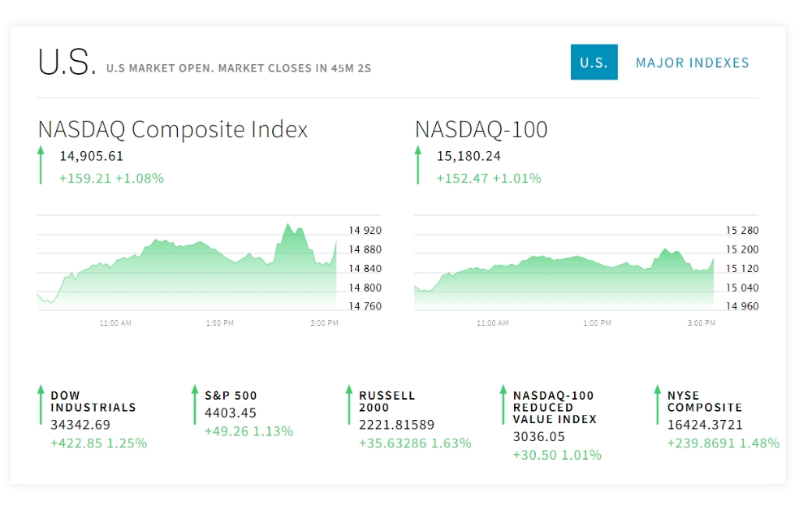Viewport: 812px width, 519px height.
Task: Click the 14 920 axis label on Composite chart
Action: point(365,231)
